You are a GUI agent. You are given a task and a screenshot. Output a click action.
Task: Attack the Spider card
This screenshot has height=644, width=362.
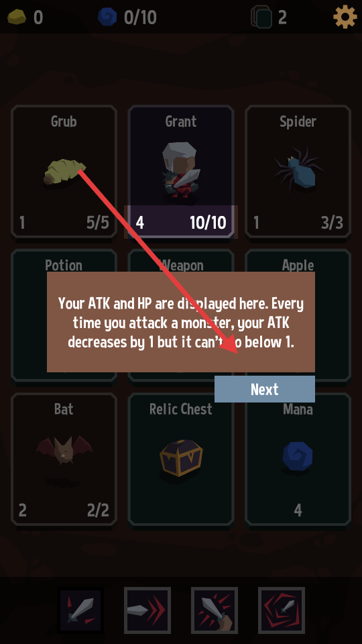coord(298,172)
